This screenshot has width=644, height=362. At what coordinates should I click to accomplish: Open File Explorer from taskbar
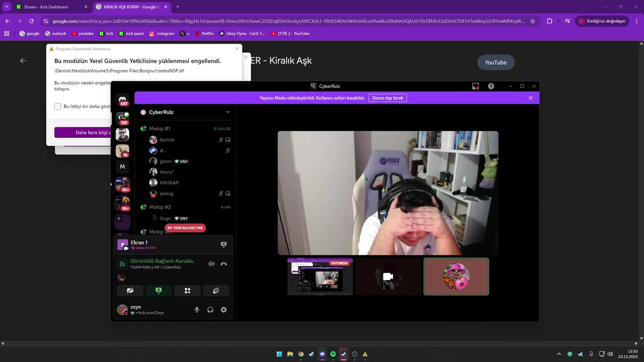click(290, 354)
